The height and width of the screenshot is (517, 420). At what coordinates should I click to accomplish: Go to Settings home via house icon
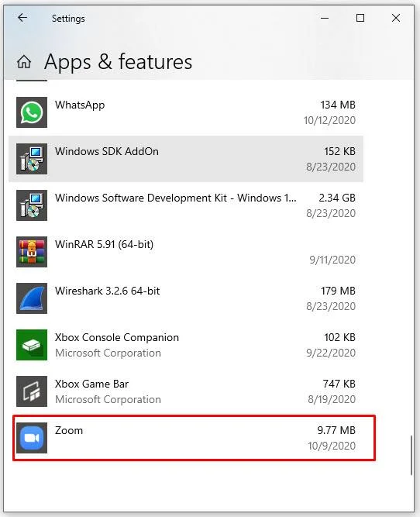tap(24, 62)
